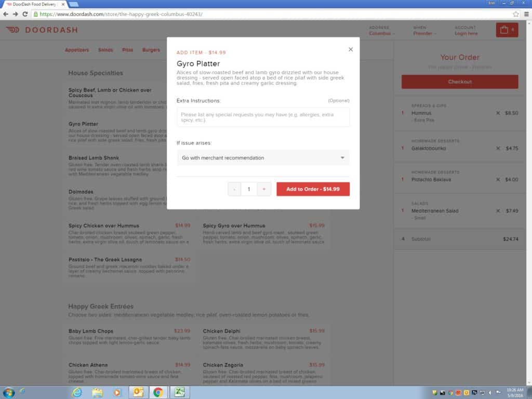
Task: Click the DoorDash logo
Action: click(42, 30)
